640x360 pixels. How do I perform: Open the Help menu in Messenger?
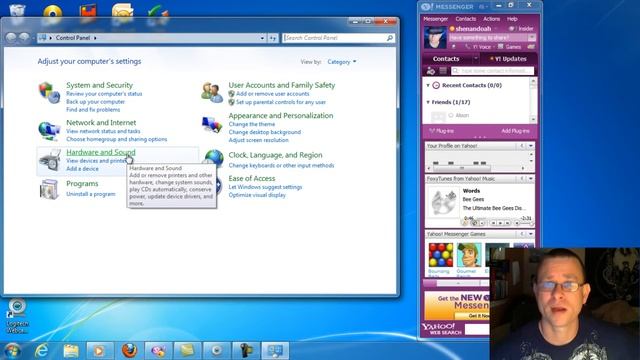[512, 19]
